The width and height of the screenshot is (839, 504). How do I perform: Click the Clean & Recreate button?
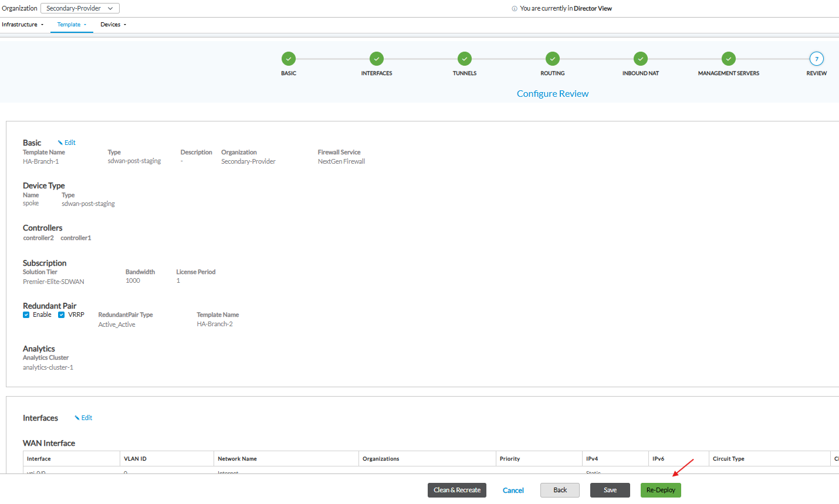pyautogui.click(x=457, y=490)
